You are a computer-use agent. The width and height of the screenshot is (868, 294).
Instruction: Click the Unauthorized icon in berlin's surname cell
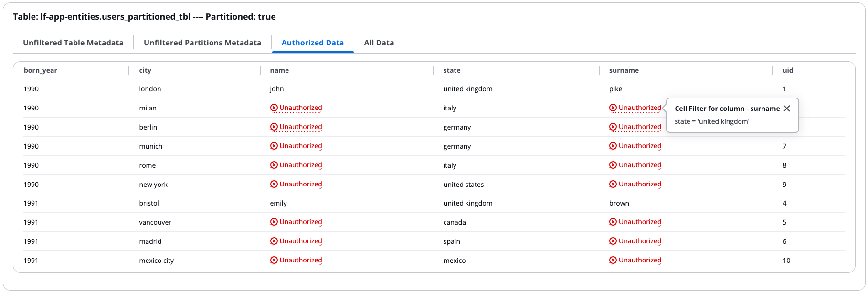coord(613,127)
